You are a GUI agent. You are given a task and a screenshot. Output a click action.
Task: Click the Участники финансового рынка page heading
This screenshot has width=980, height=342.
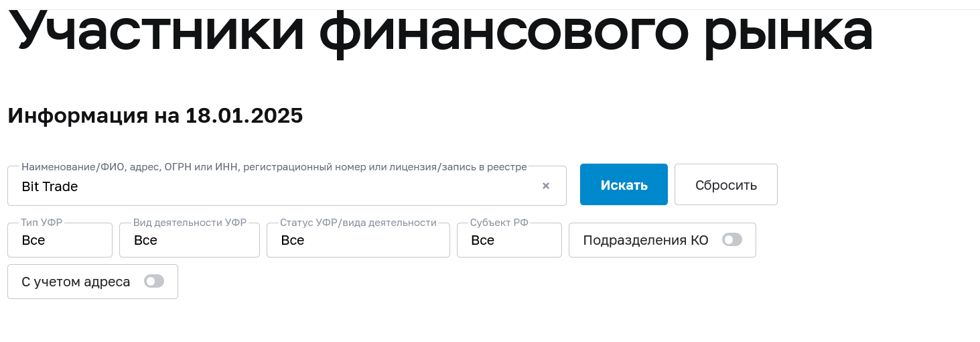click(440, 32)
